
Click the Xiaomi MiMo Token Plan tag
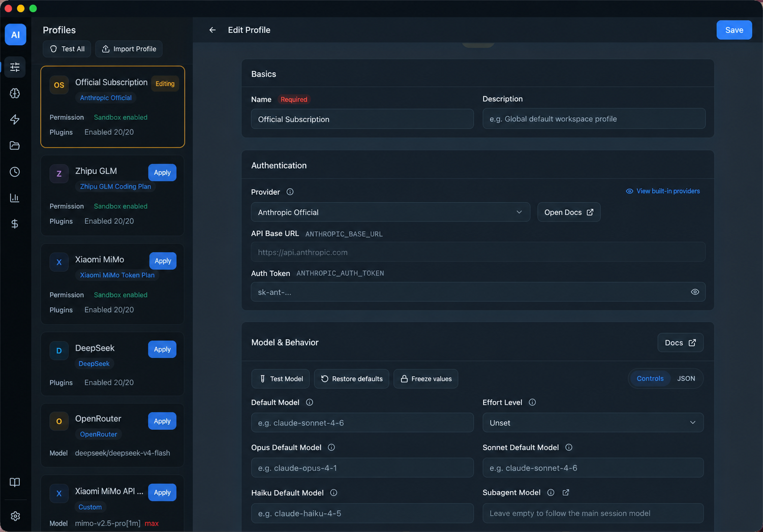coord(117,275)
